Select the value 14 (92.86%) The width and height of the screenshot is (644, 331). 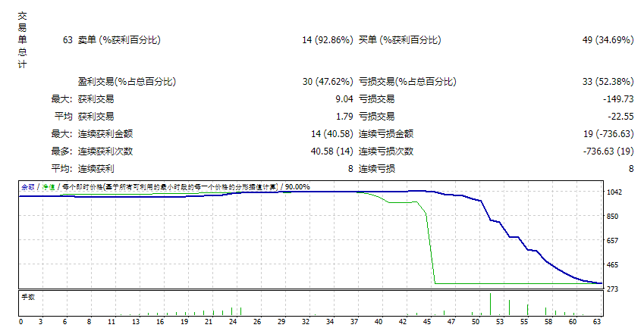(328, 40)
